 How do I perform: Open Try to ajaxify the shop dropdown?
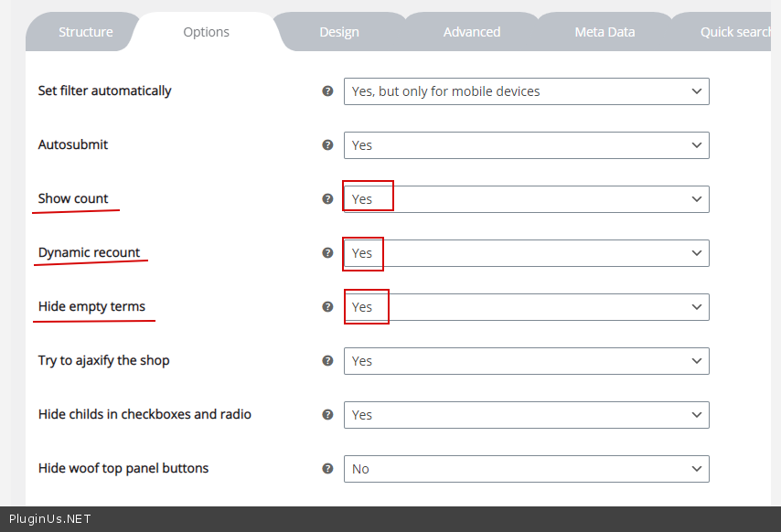(x=526, y=361)
